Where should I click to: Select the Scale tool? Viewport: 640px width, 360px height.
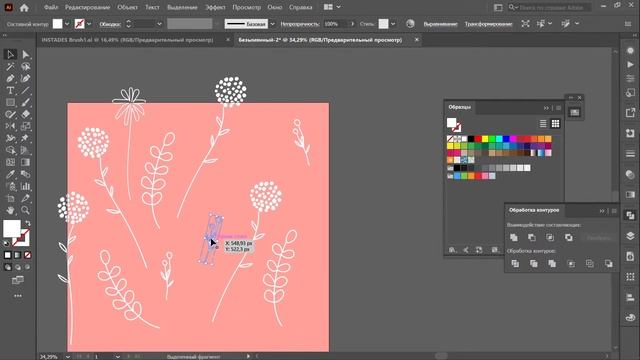[x=25, y=126]
